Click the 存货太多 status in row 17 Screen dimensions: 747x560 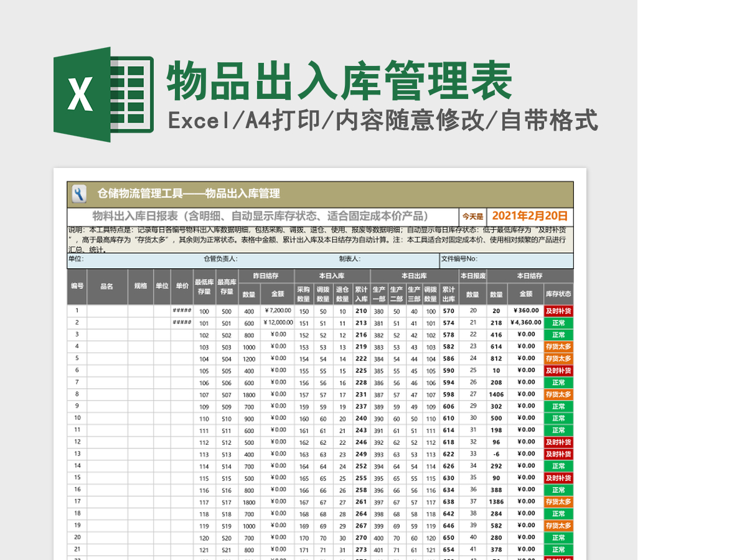click(x=558, y=502)
